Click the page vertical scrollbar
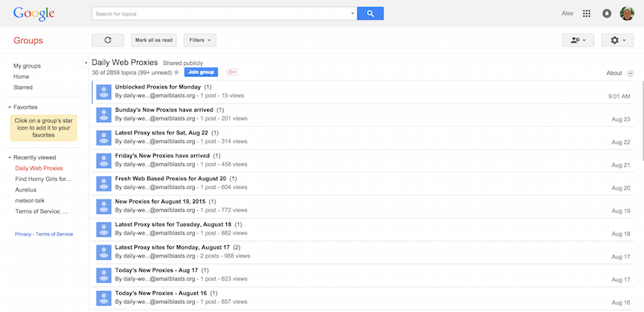 click(642, 121)
